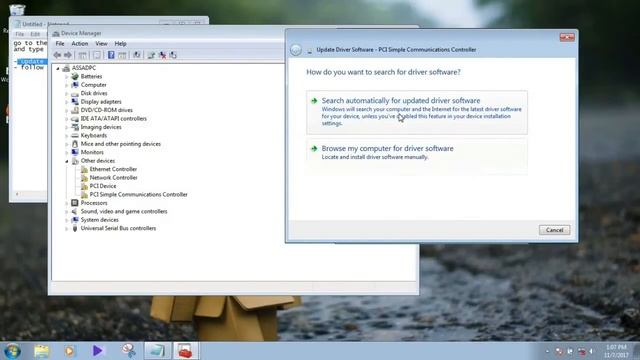The image size is (640, 360).
Task: Open the Help menu in Device Manager
Action: pyautogui.click(x=120, y=43)
